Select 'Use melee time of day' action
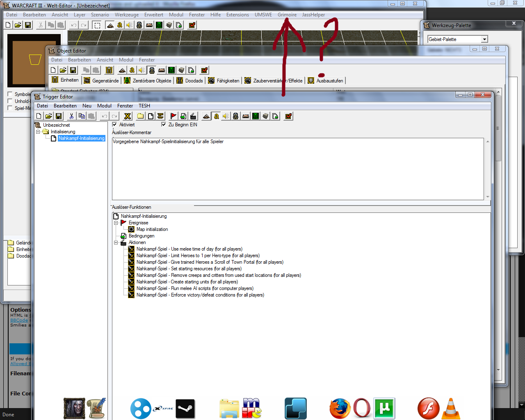Screen dimensions: 525x420 189,249
